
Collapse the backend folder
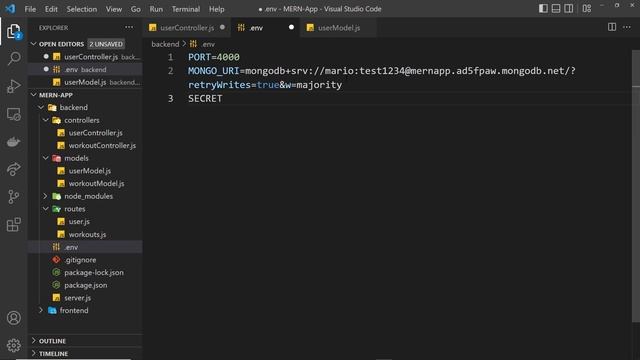coord(41,107)
